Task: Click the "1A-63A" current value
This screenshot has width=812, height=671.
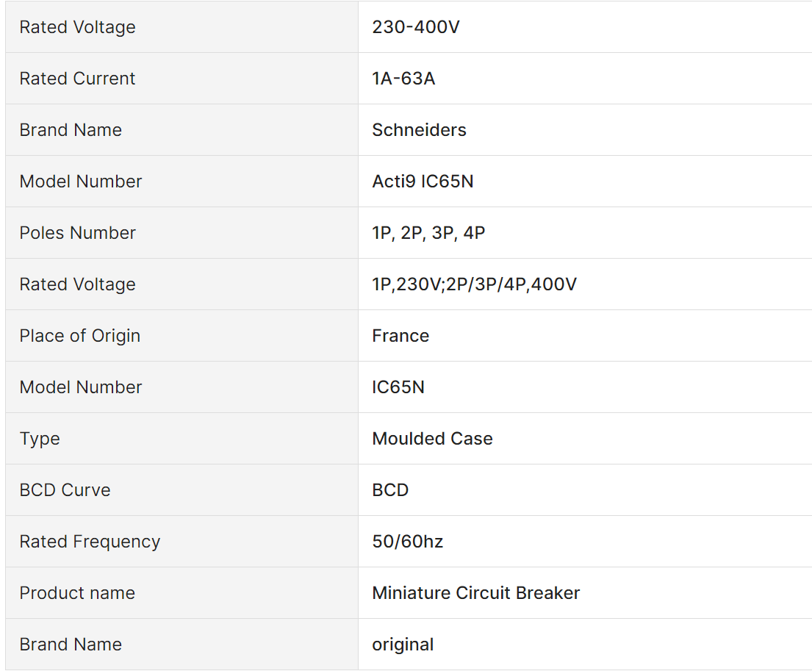Action: click(x=403, y=79)
